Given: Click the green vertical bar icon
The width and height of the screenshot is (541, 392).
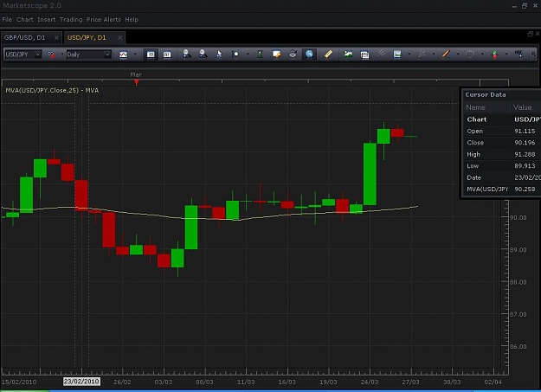Looking at the screenshot, I should point(261,55).
